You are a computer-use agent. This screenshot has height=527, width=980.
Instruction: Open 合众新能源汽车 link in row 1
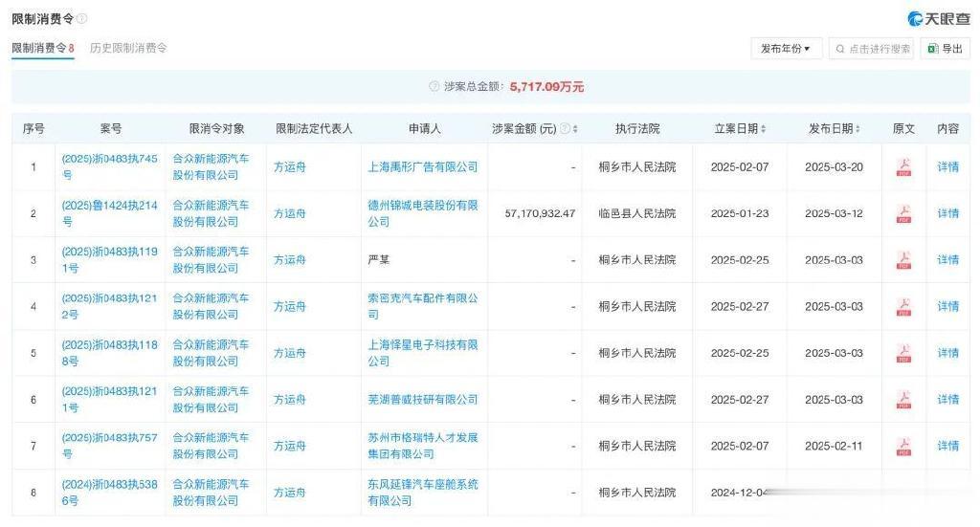[x=211, y=166]
